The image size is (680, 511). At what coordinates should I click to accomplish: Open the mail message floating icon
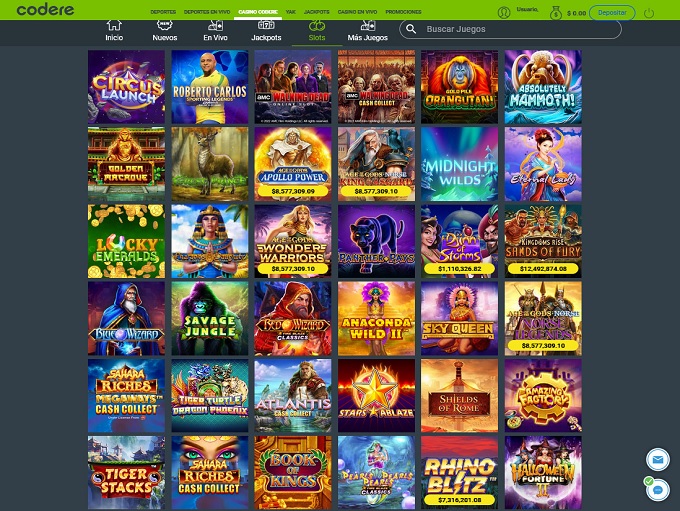pyautogui.click(x=658, y=459)
